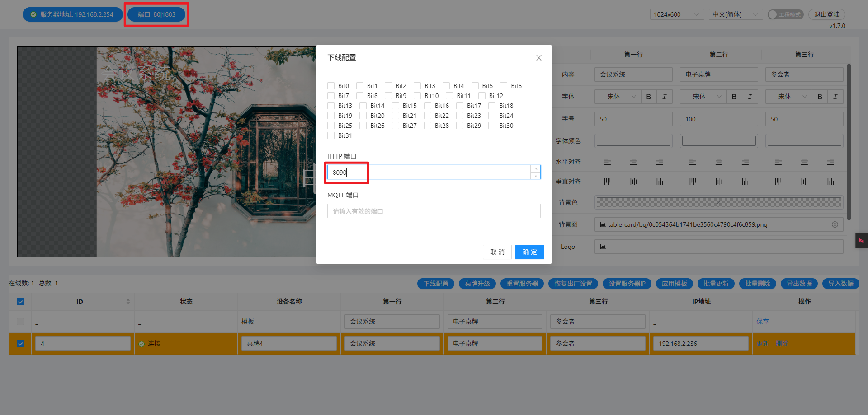
Task: Open the 1024x600 resolution dropdown
Action: pyautogui.click(x=676, y=14)
